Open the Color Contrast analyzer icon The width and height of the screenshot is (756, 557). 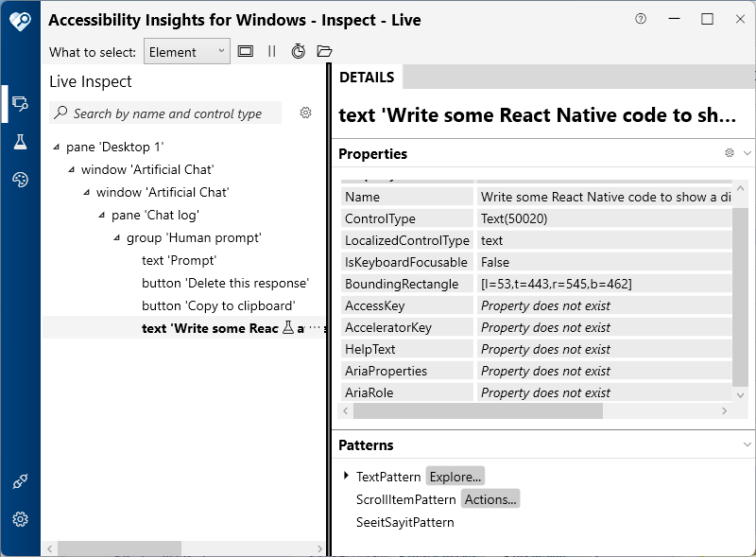20,180
